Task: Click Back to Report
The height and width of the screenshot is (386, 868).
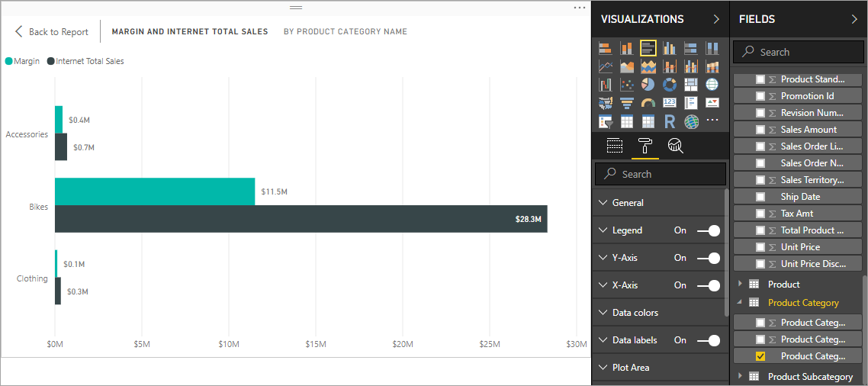Action: point(51,32)
